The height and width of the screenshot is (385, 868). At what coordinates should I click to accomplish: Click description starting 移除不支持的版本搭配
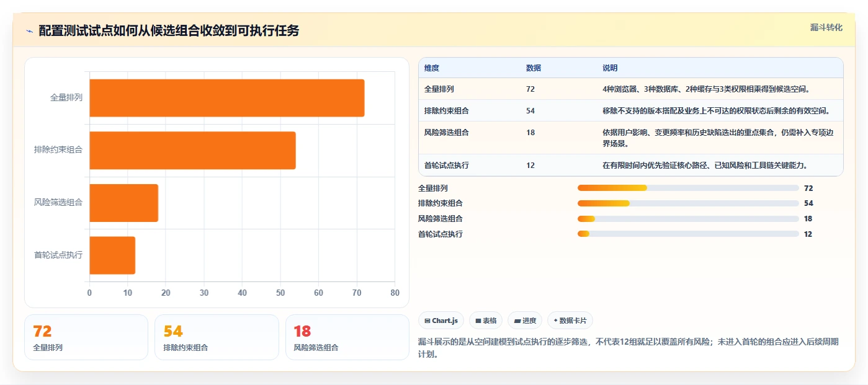pos(716,111)
